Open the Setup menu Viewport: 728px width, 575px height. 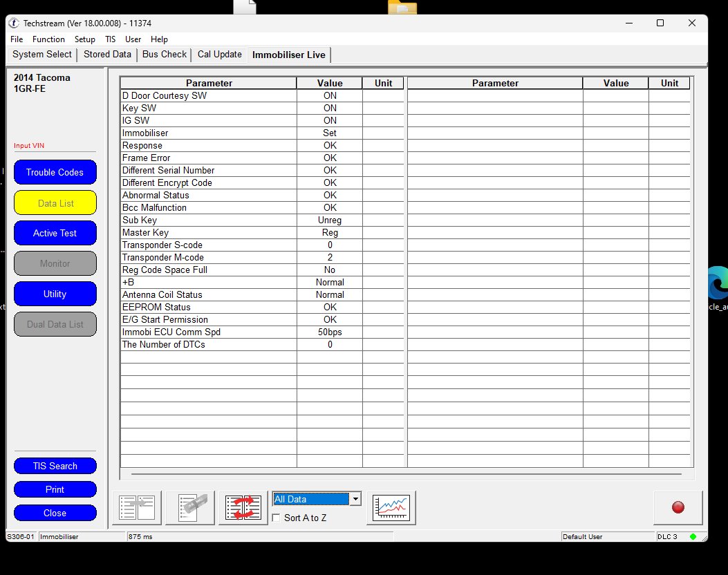(84, 39)
